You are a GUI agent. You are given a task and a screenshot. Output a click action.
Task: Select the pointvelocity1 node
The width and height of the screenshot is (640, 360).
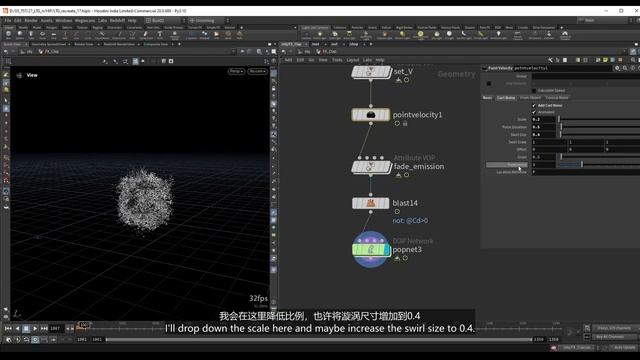371,115
